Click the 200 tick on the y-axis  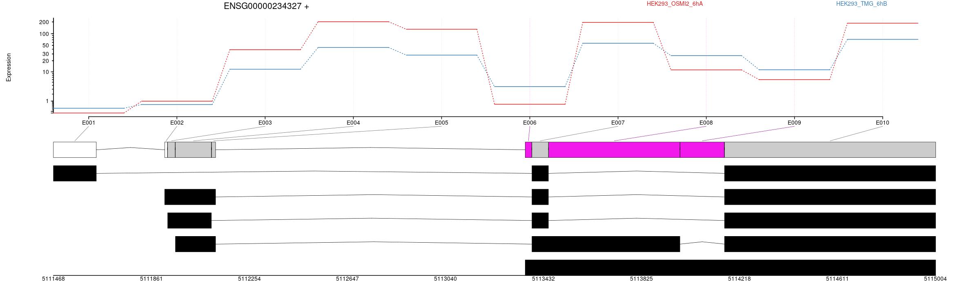pyautogui.click(x=44, y=22)
